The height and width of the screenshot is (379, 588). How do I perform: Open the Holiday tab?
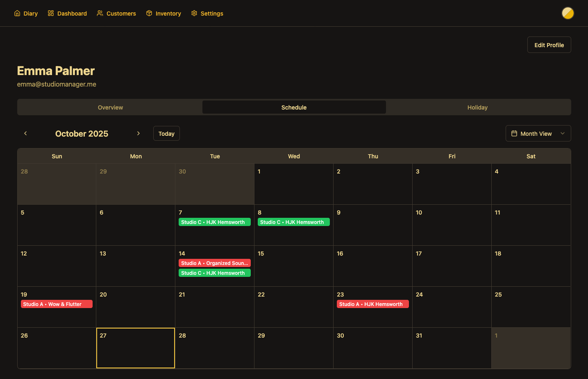pos(477,107)
